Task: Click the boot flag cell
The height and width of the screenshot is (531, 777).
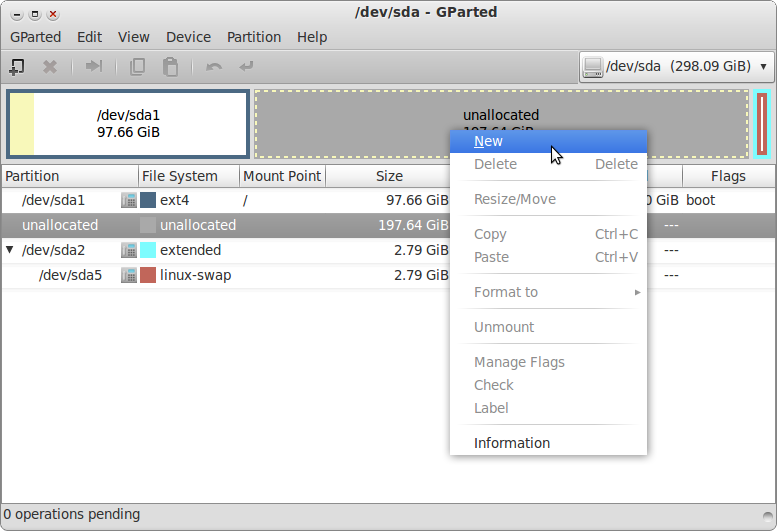Action: tap(700, 200)
